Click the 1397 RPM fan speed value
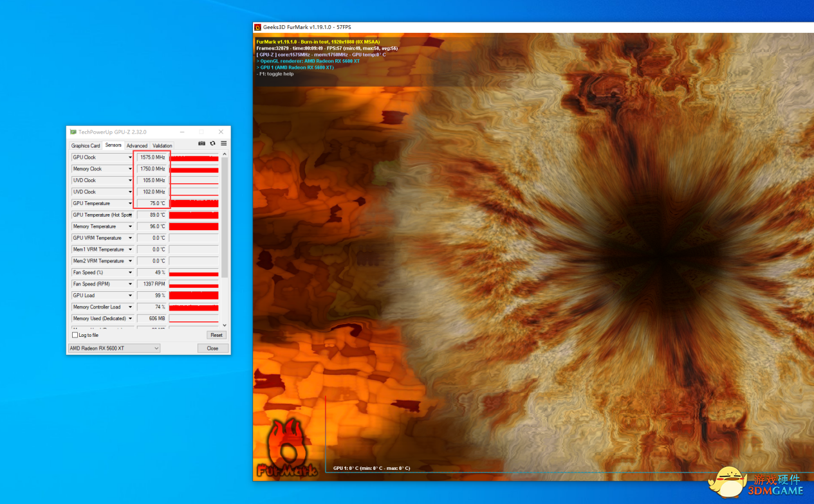Viewport: 814px width, 504px height. pos(152,284)
